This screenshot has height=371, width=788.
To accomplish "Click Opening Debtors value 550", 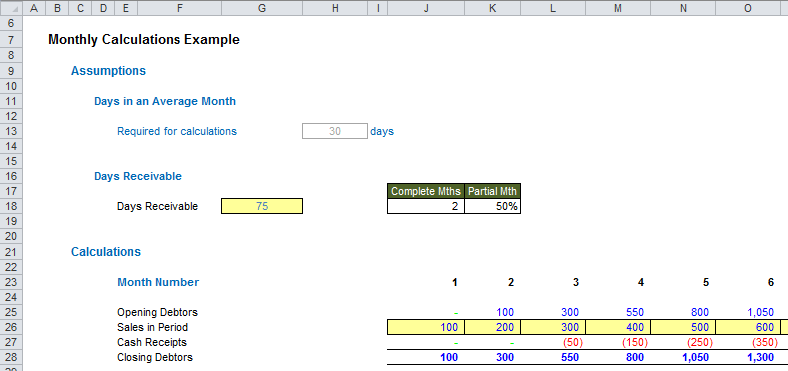I will (634, 312).
